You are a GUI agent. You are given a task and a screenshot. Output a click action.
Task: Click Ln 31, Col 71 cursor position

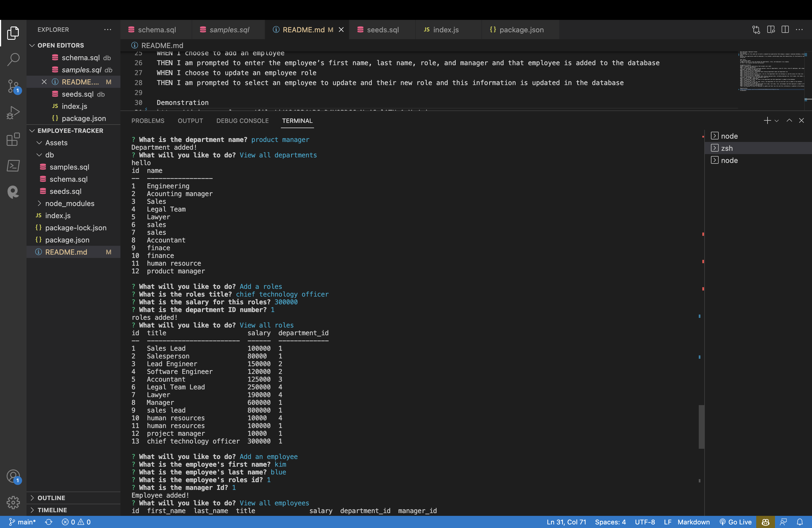point(566,522)
